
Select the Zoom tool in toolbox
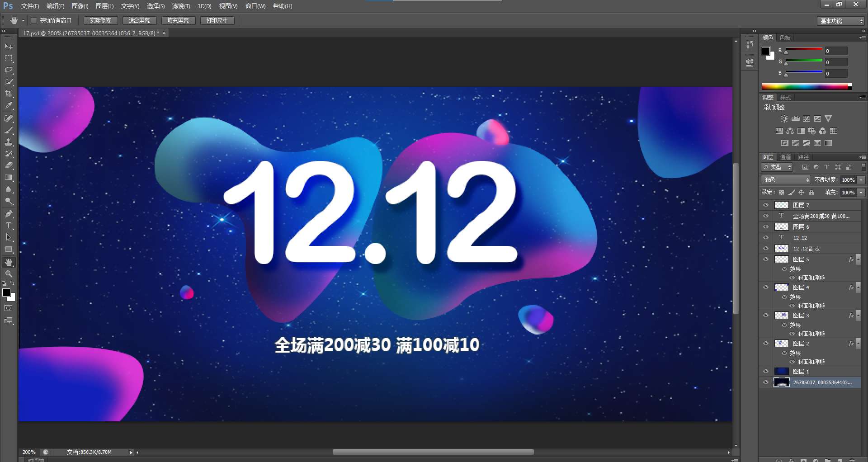click(x=9, y=274)
